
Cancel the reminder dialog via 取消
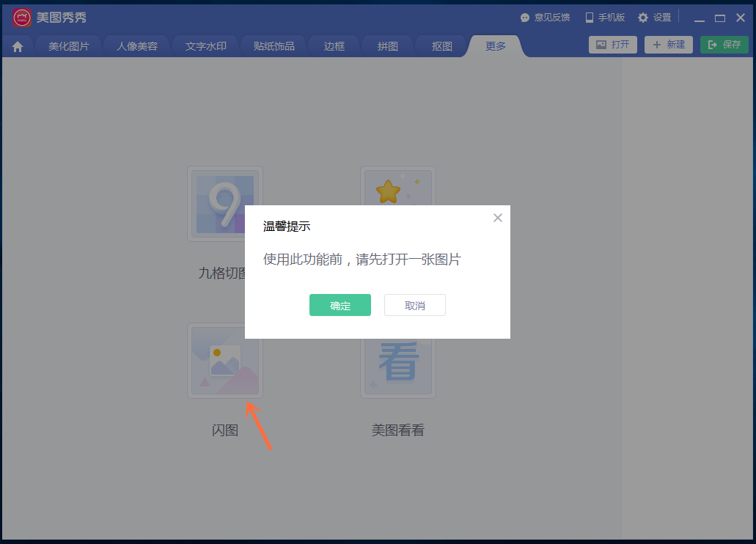(x=414, y=305)
